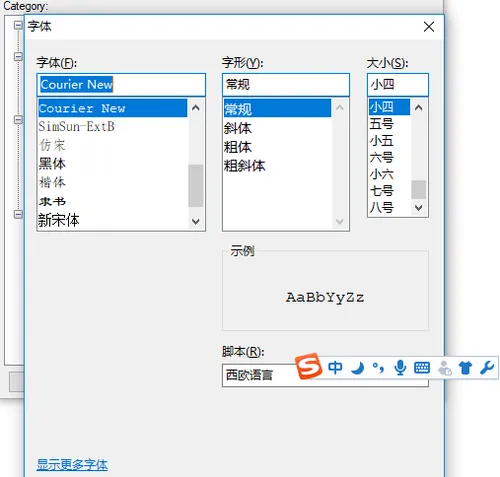Close the 字体 dialog
Image resolution: width=500 pixels, height=477 pixels.
[x=429, y=27]
